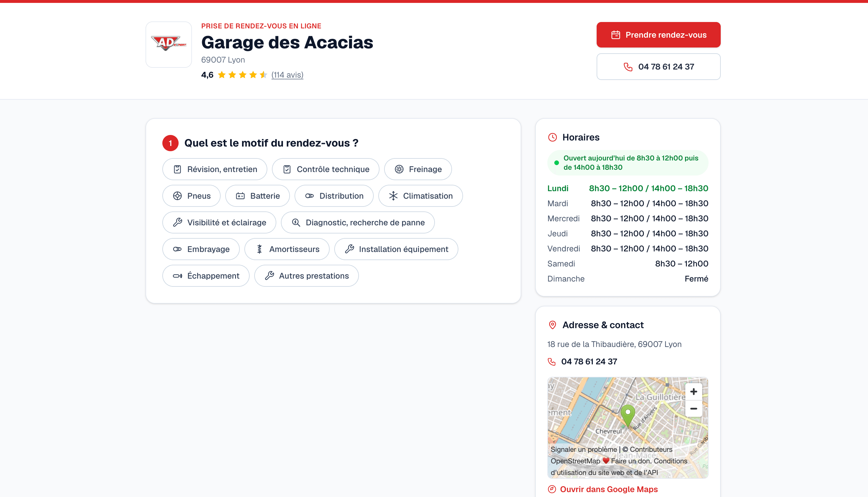Screen dimensions: 868x497
Task: Click the wrench icon beside Autres prestations
Action: click(269, 276)
